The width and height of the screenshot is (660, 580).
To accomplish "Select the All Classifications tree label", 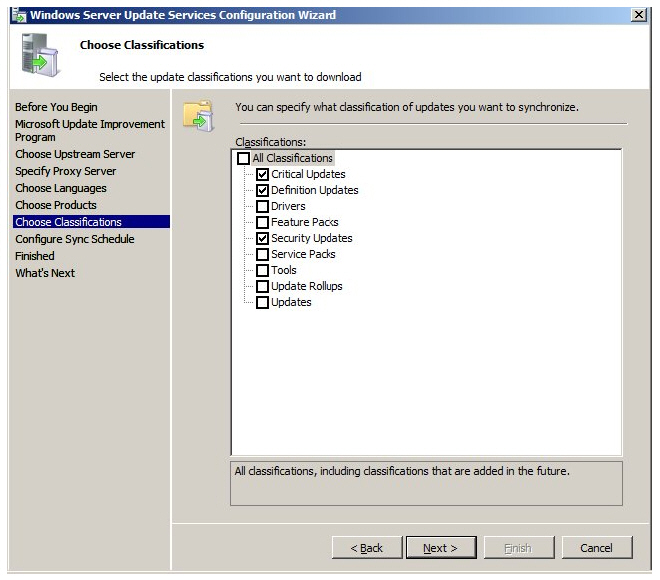I will [x=293, y=158].
